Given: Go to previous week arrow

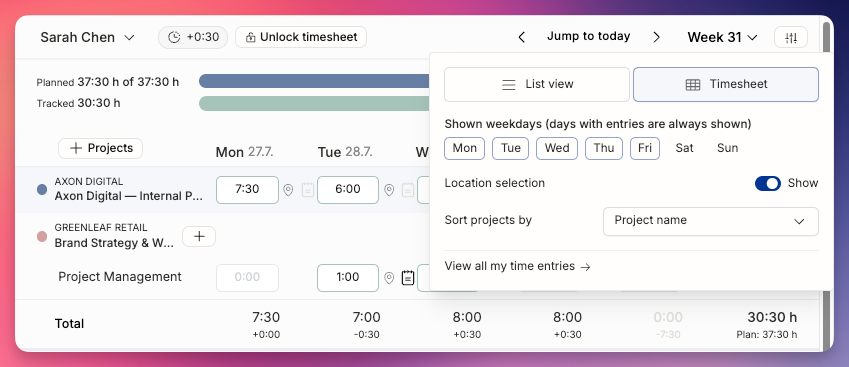Looking at the screenshot, I should pyautogui.click(x=521, y=37).
